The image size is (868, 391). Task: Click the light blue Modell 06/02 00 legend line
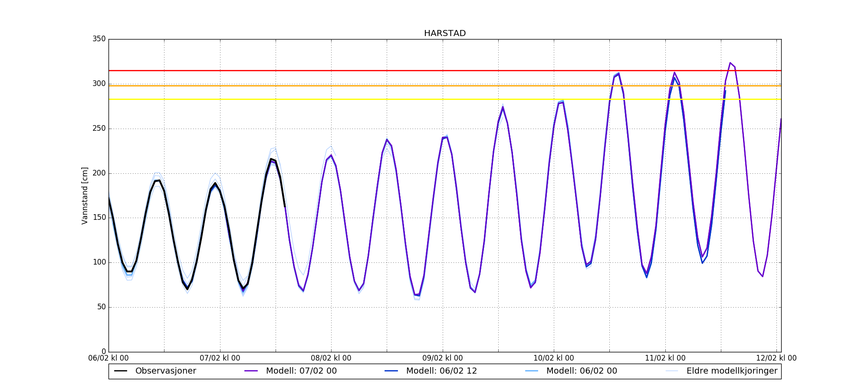click(x=532, y=371)
